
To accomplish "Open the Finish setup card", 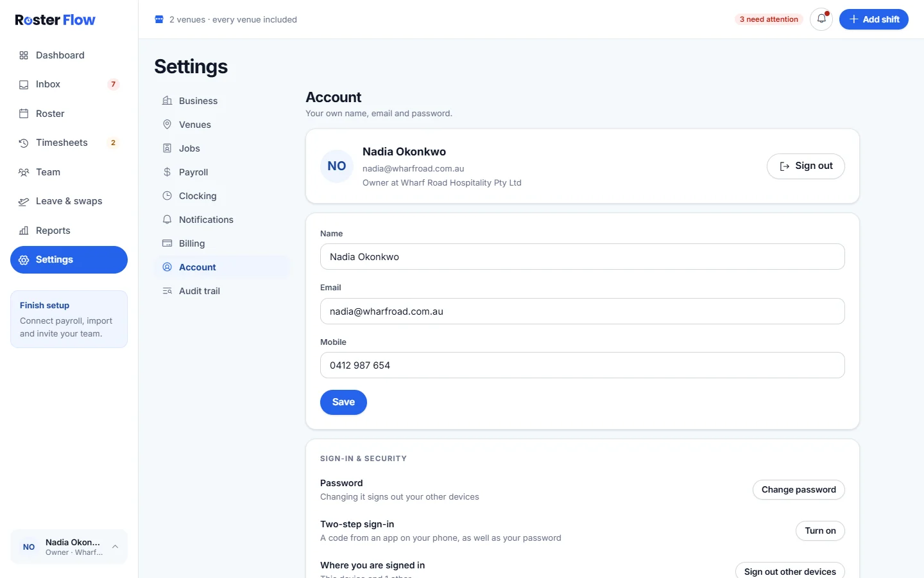I will (x=69, y=319).
